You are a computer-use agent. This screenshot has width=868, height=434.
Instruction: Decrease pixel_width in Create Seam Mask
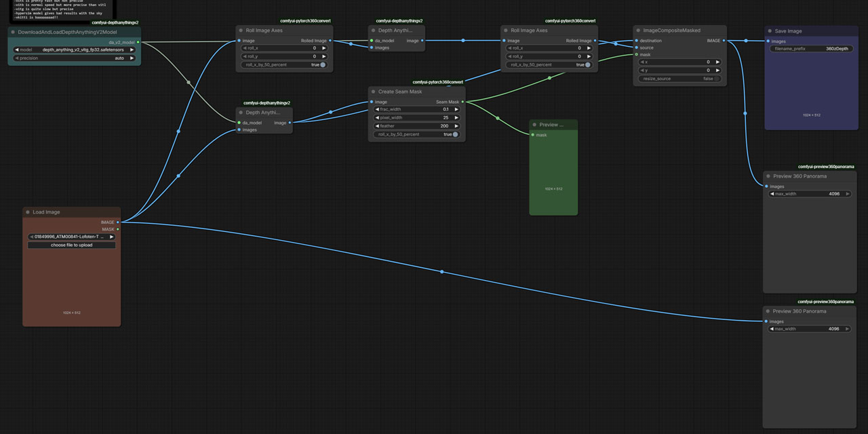click(x=378, y=118)
